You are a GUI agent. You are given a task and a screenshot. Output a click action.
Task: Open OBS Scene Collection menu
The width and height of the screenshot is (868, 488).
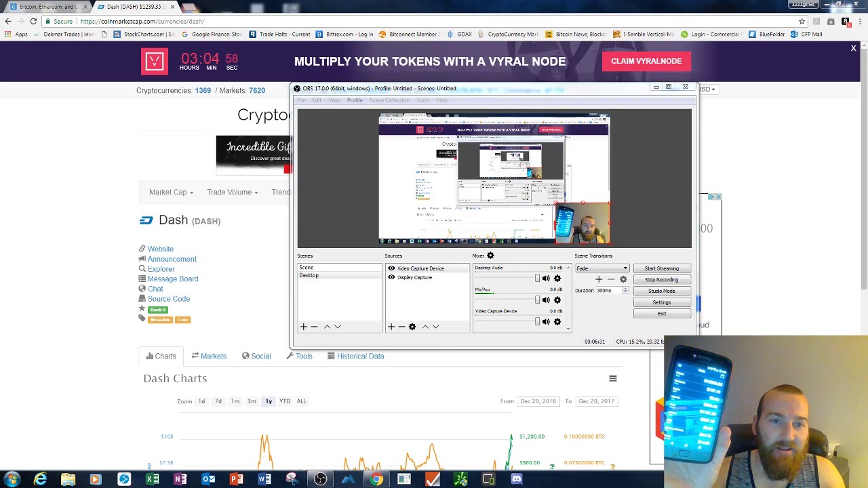pyautogui.click(x=389, y=100)
